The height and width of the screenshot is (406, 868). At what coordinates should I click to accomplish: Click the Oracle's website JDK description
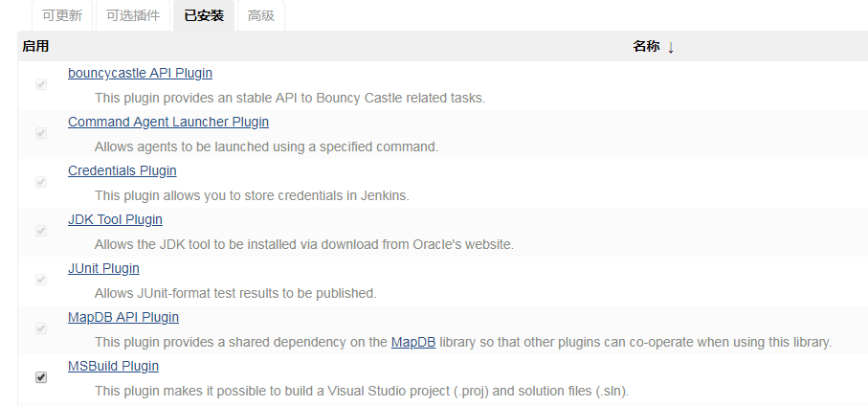coord(304,244)
